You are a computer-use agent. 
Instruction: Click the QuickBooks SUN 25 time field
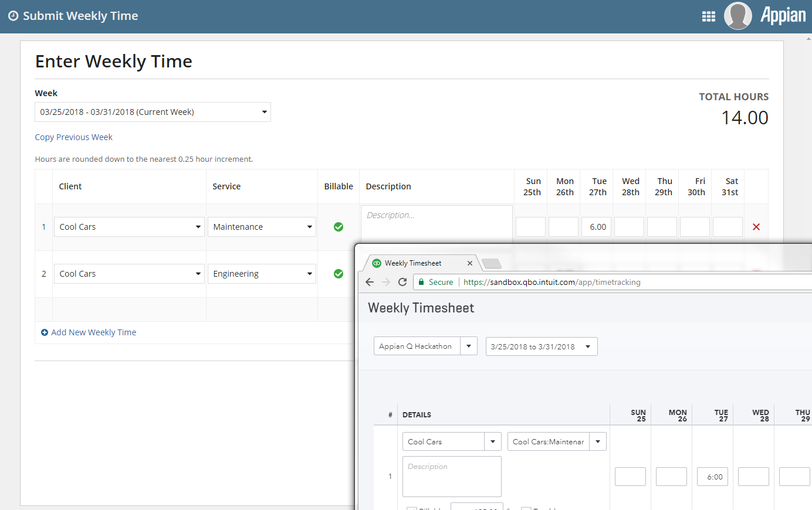tap(630, 477)
